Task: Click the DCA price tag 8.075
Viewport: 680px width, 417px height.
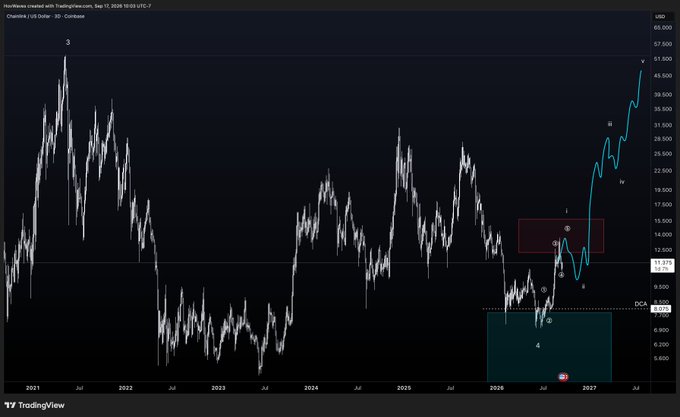Action: click(x=661, y=309)
